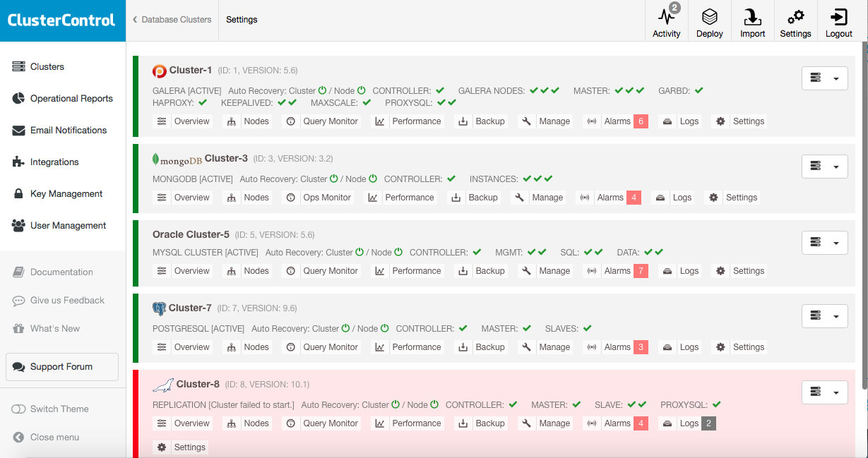This screenshot has width=868, height=458.
Task: Open Operational Reports in sidebar
Action: tap(63, 98)
